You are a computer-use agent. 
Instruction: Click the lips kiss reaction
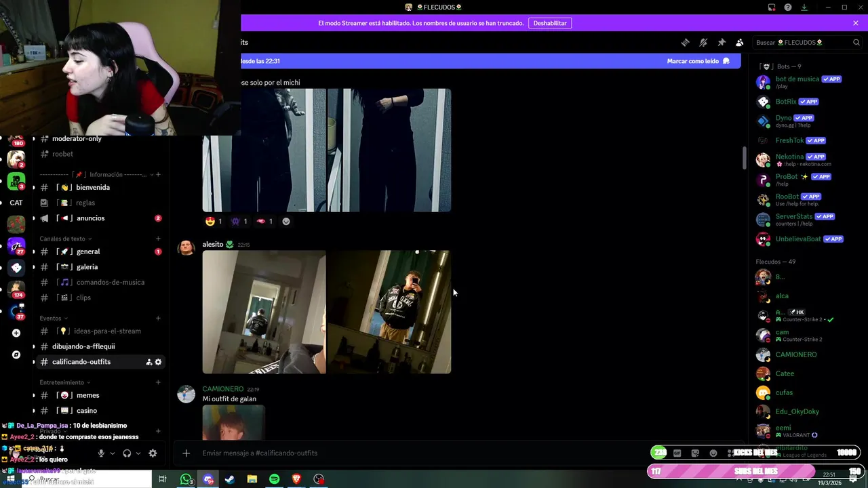point(264,221)
